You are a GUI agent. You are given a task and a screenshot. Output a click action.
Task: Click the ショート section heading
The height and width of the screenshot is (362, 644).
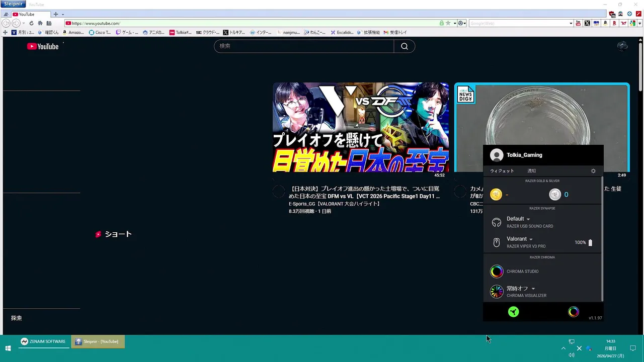pos(118,234)
